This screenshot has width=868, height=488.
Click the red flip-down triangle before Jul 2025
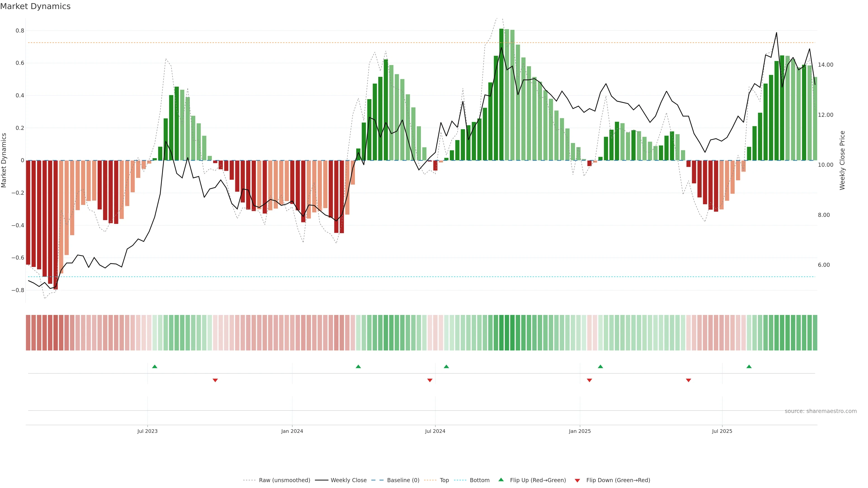[688, 380]
